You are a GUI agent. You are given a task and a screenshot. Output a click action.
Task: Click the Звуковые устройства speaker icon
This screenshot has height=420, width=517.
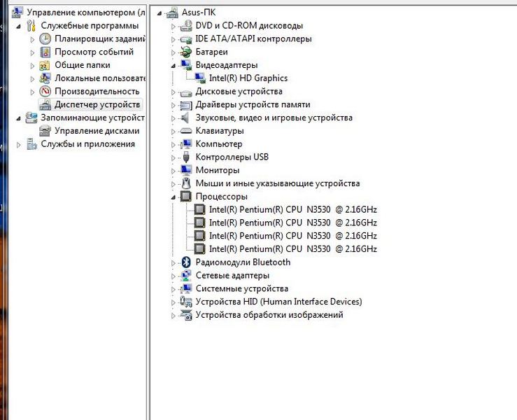click(x=186, y=118)
